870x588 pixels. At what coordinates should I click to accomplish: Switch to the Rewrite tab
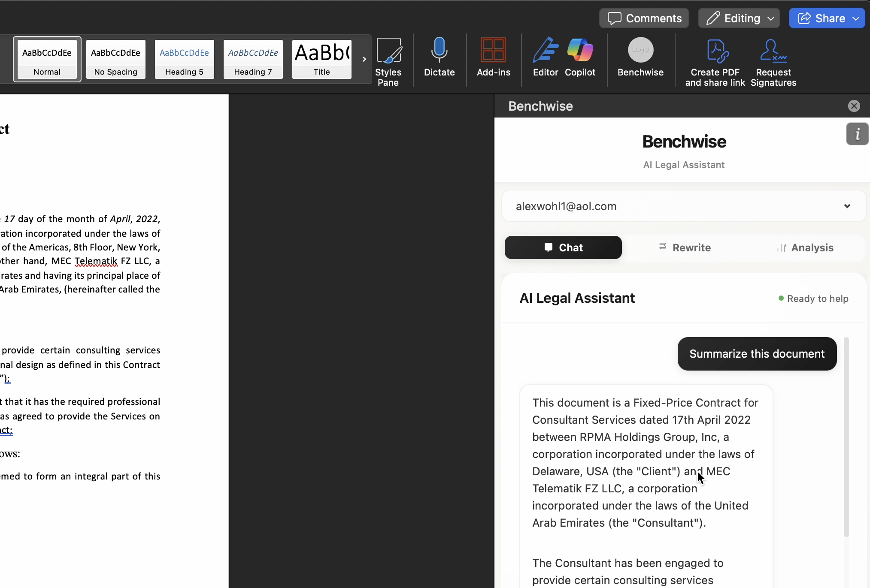click(x=685, y=247)
